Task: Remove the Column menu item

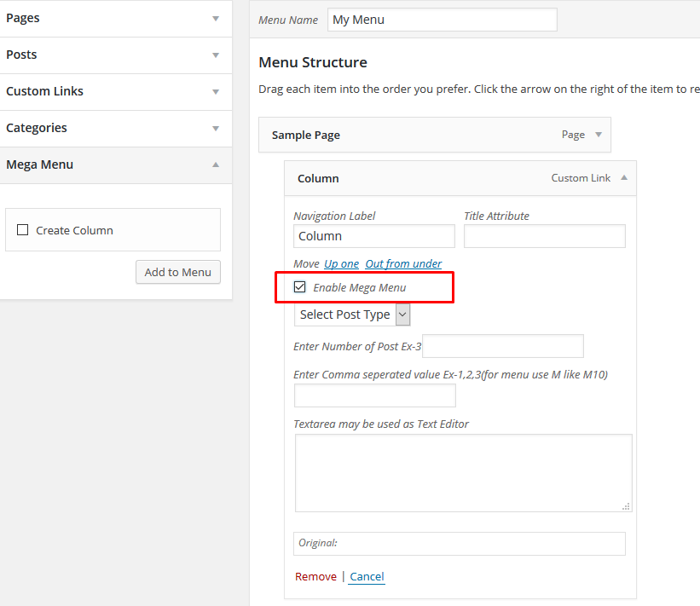Action: coord(315,576)
